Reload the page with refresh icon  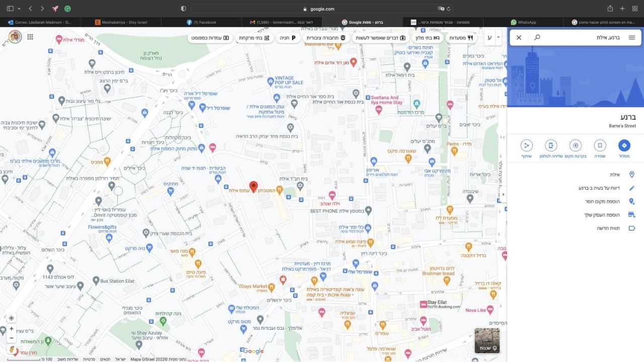tap(448, 9)
